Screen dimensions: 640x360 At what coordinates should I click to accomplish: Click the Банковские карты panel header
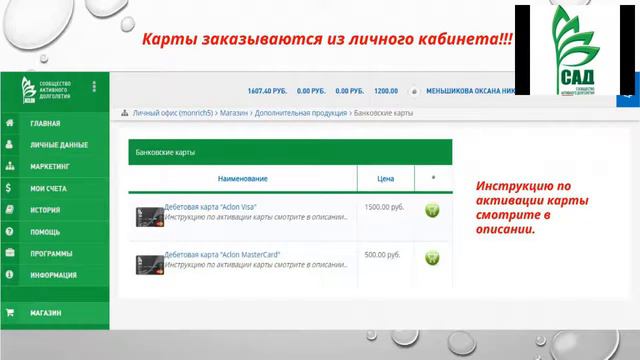(290, 152)
